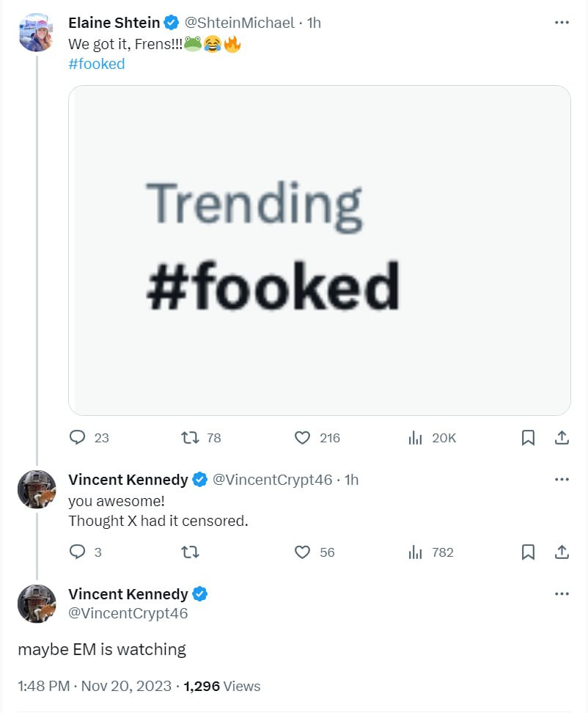Open more options on Elaine Shtein's tweet

tap(562, 23)
